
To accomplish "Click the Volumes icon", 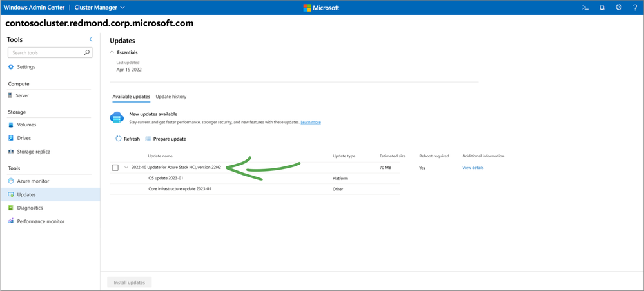I will tap(11, 125).
